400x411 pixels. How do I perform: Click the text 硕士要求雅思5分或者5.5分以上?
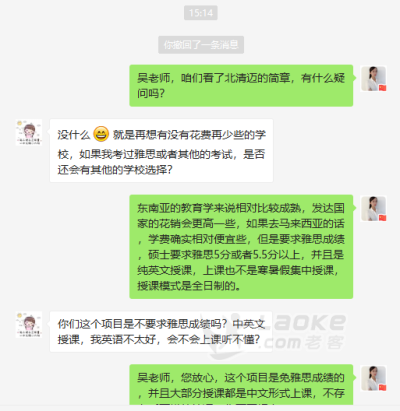pos(224,255)
